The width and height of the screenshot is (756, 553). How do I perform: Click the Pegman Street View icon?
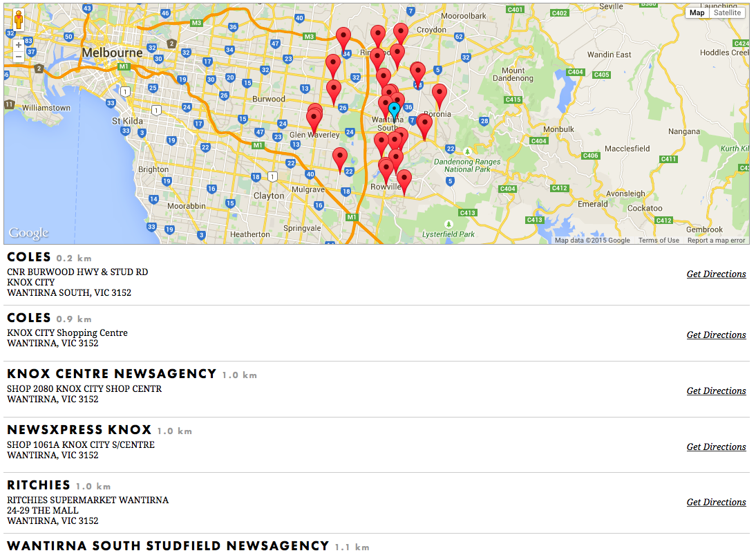click(x=18, y=21)
